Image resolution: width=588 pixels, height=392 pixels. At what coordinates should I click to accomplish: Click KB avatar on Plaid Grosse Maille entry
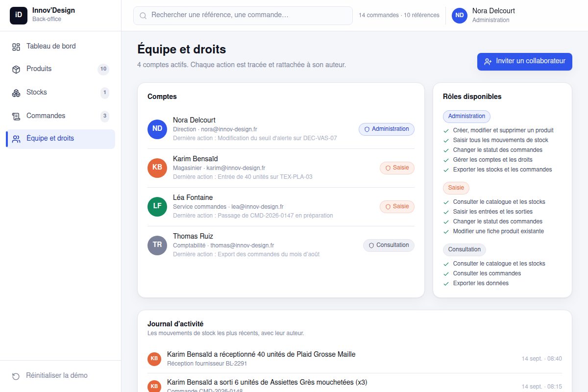(154, 359)
